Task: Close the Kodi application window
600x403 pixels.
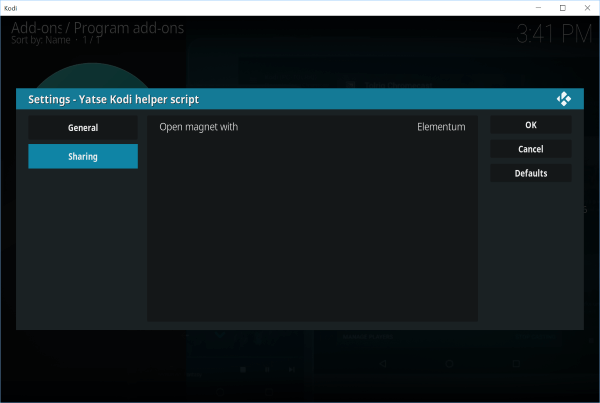Action: point(586,8)
